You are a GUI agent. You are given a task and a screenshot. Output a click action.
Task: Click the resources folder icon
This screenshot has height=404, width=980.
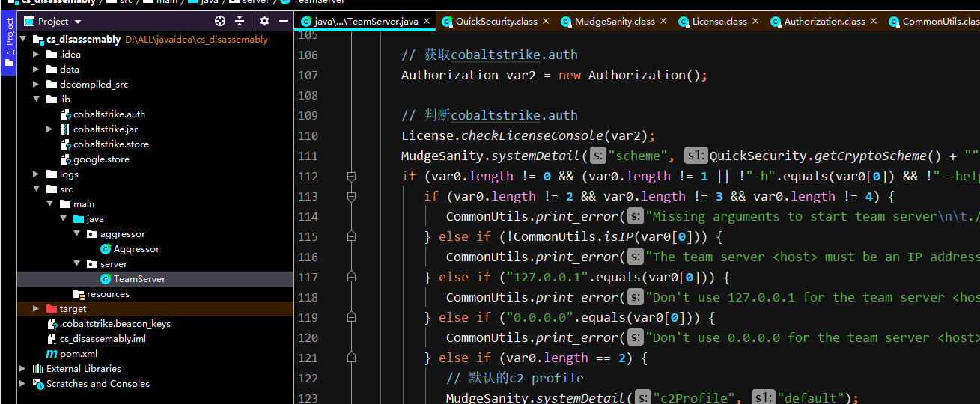[79, 294]
